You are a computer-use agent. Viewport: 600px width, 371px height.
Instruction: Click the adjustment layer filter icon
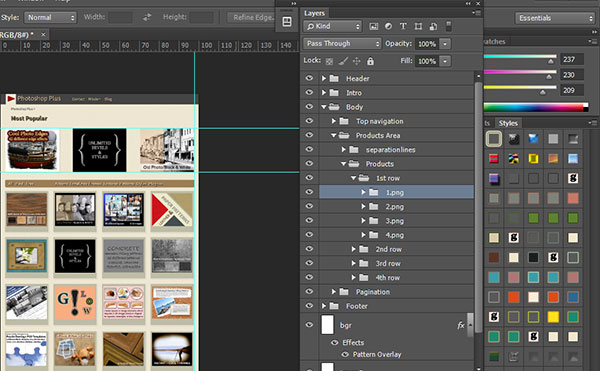point(388,26)
